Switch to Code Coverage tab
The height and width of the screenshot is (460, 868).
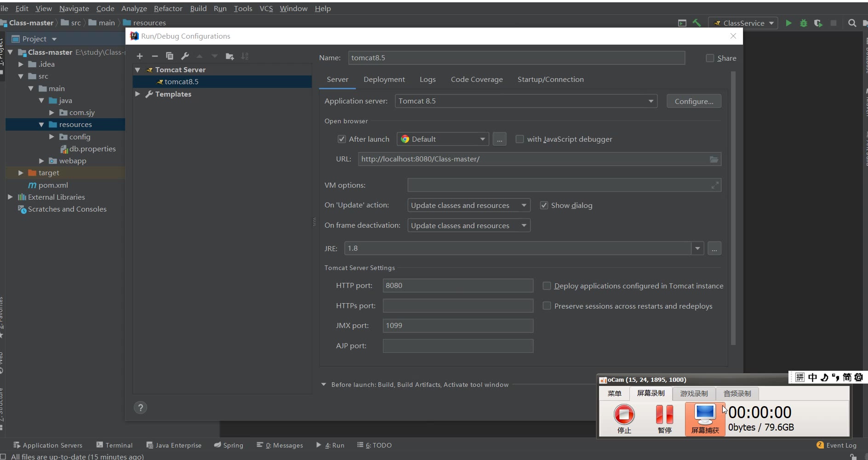(477, 80)
